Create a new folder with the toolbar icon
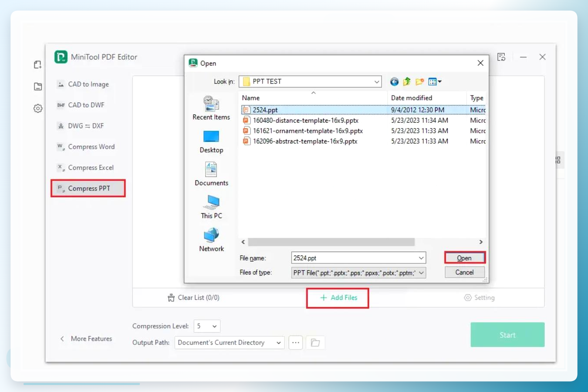Viewport: 588px width, 392px height. (419, 81)
